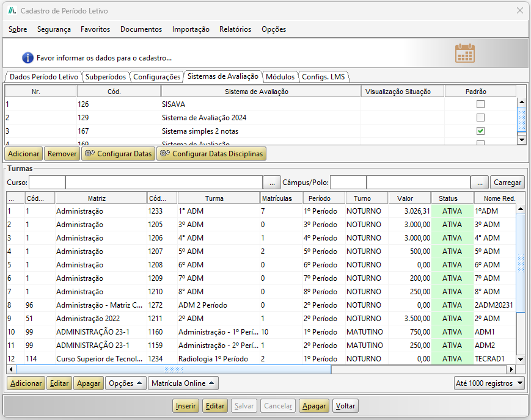Open the Câmpus/Polo lookup ellipsis button
This screenshot has height=420, width=531.
click(480, 183)
